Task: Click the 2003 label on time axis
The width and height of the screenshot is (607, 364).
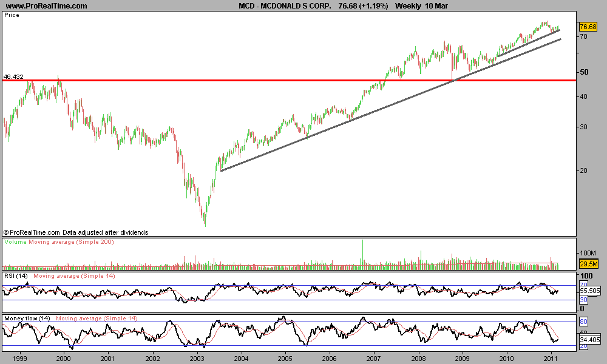Action: point(197,359)
